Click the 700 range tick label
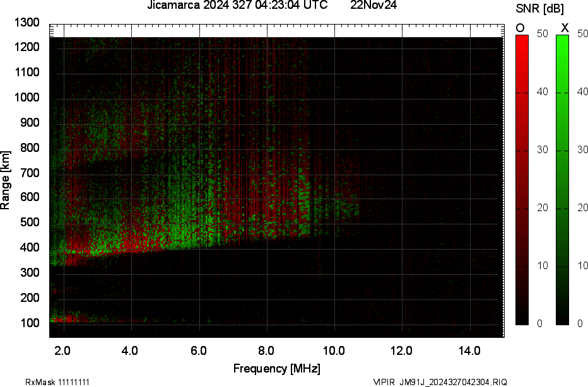Viewport: 588px width, 387px height. (32, 173)
